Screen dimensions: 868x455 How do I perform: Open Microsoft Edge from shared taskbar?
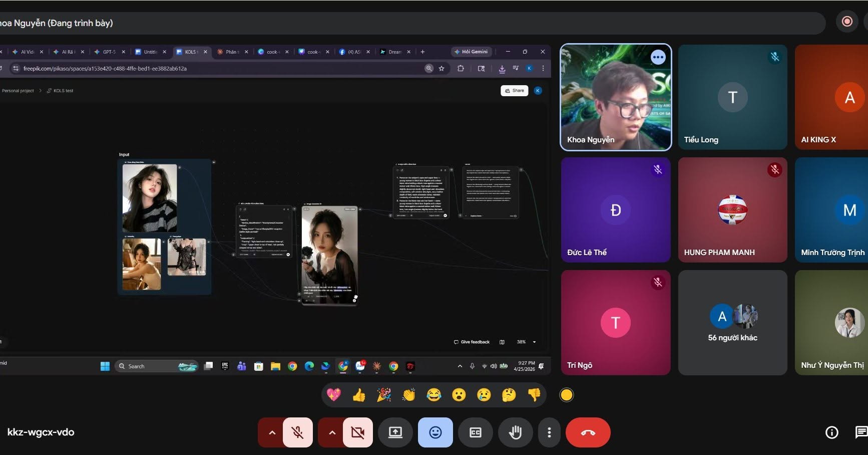pyautogui.click(x=309, y=366)
